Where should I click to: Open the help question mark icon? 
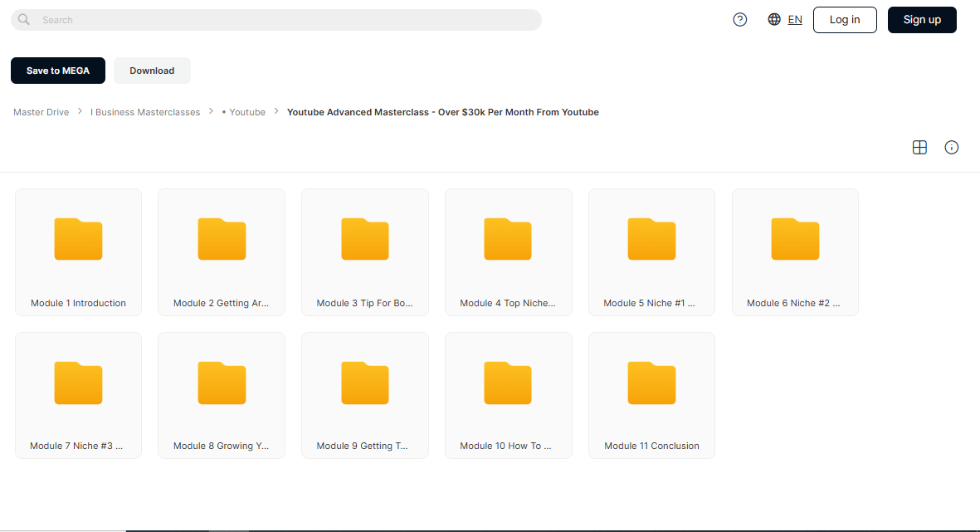[740, 20]
